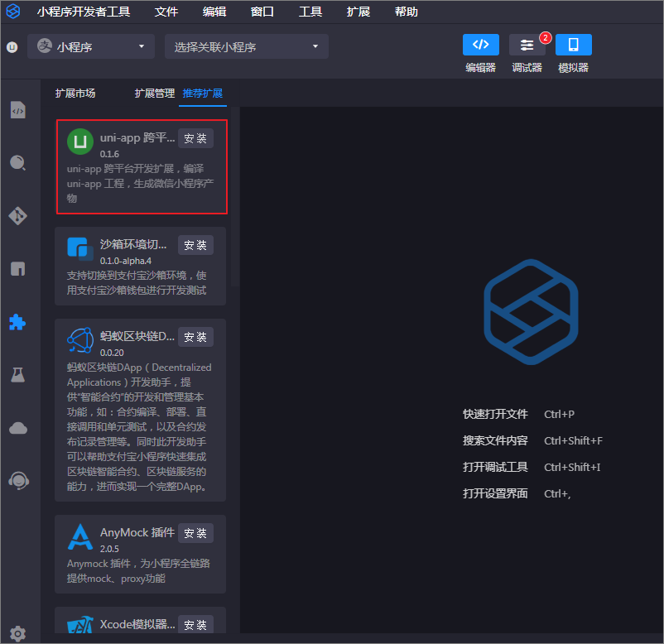Toggle the 编辑器 editor panel button
Image resolution: width=664 pixels, height=644 pixels.
(x=480, y=46)
